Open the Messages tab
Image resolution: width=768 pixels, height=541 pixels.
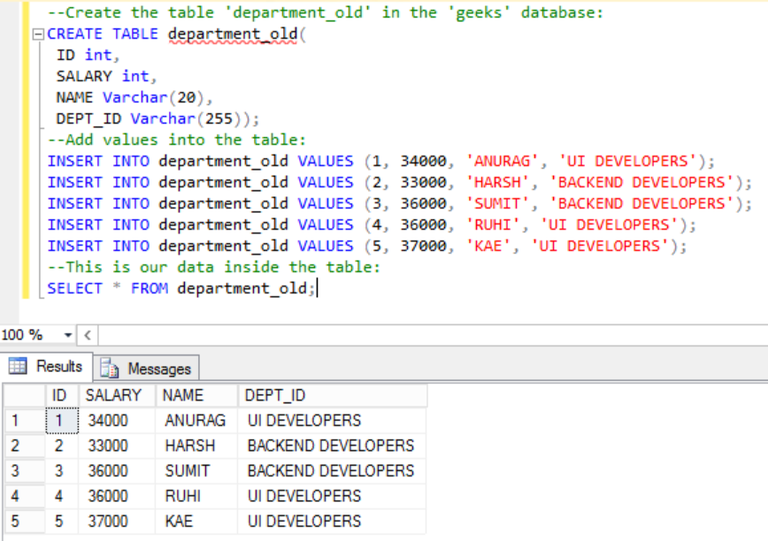(x=158, y=368)
